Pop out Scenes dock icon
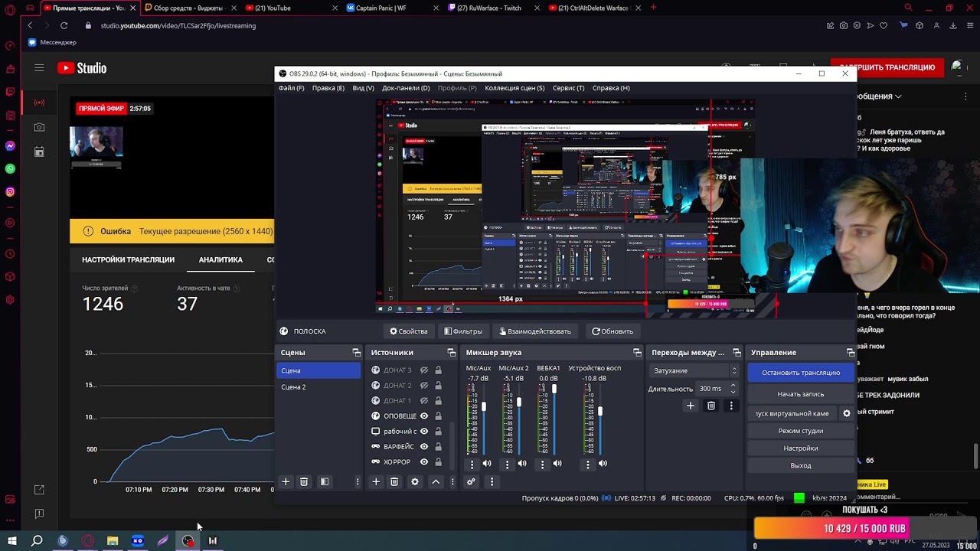Screen dimensions: 980x551 pyautogui.click(x=356, y=352)
